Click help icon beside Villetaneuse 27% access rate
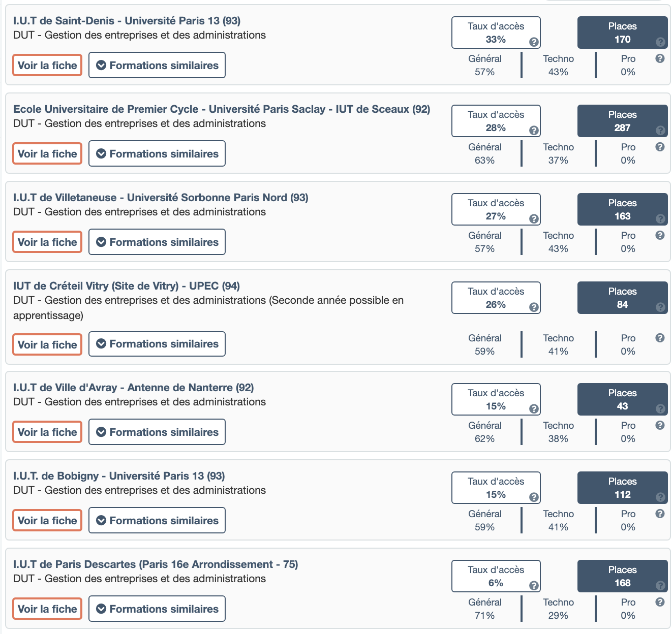The width and height of the screenshot is (672, 634). [534, 219]
